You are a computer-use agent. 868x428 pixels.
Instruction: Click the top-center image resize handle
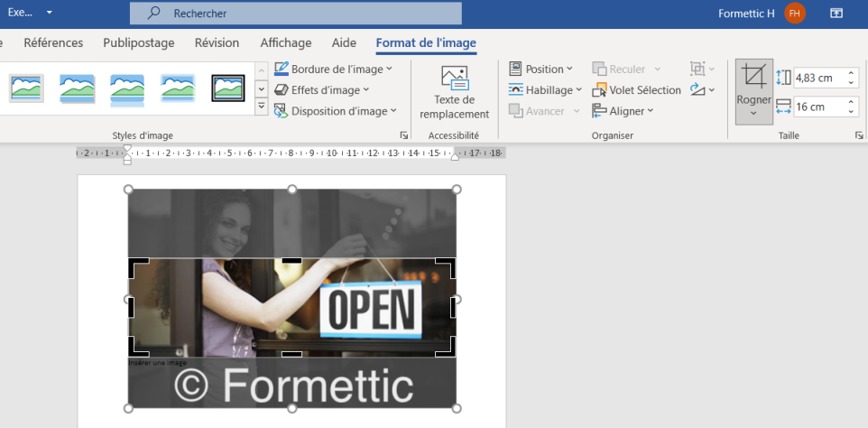[x=292, y=190]
